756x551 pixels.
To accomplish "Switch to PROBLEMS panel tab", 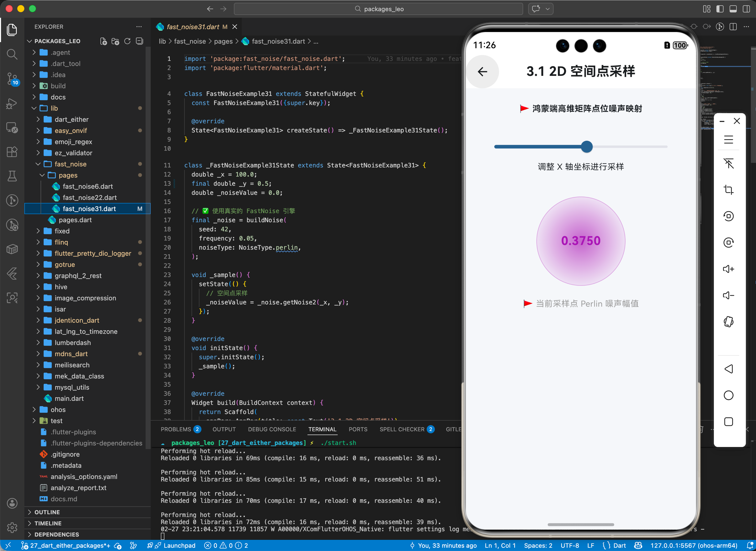I will 176,429.
